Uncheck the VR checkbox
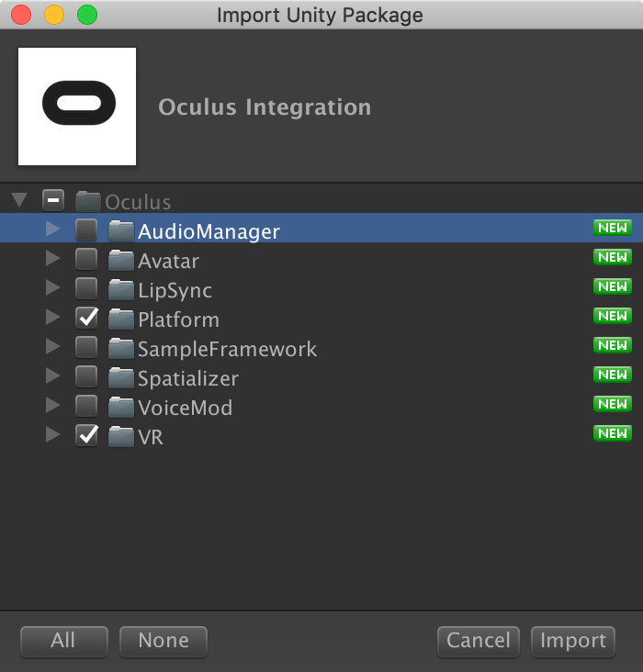Screen dimensions: 643x672 pos(86,435)
